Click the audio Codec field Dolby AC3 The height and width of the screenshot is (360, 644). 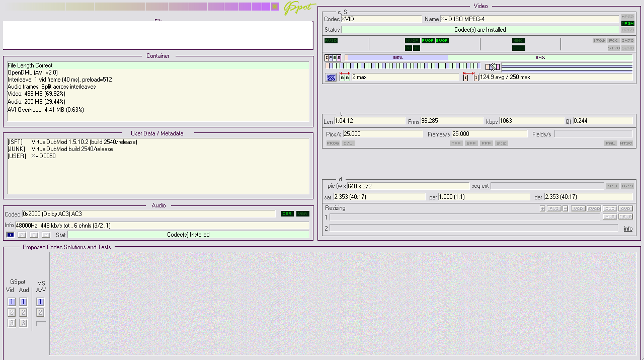point(149,214)
